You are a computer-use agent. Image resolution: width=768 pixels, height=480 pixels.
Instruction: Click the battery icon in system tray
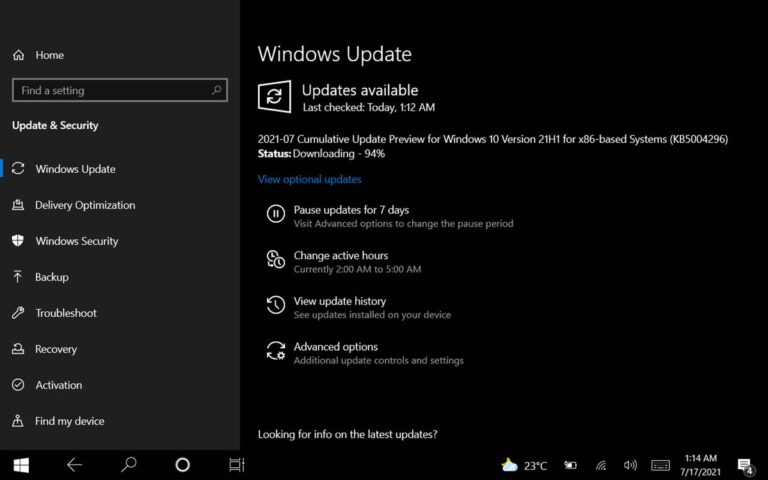(x=570, y=465)
